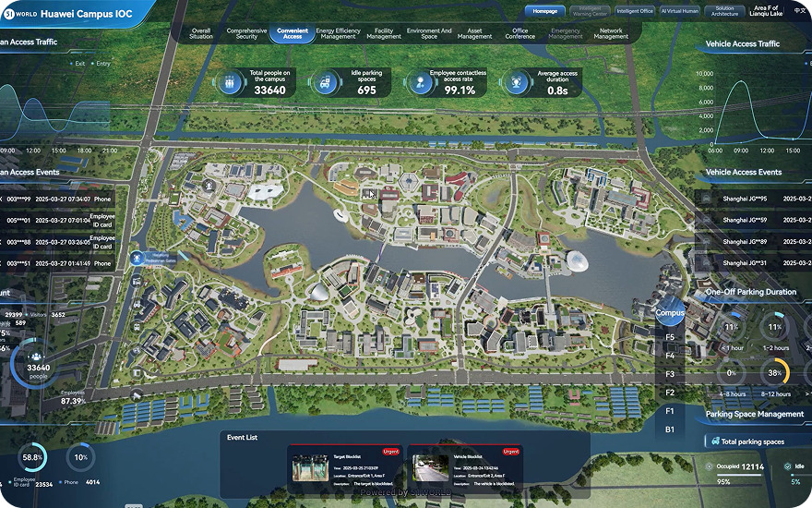Click car icon beside Shanghai JG**95
The image size is (812, 508).
point(705,199)
